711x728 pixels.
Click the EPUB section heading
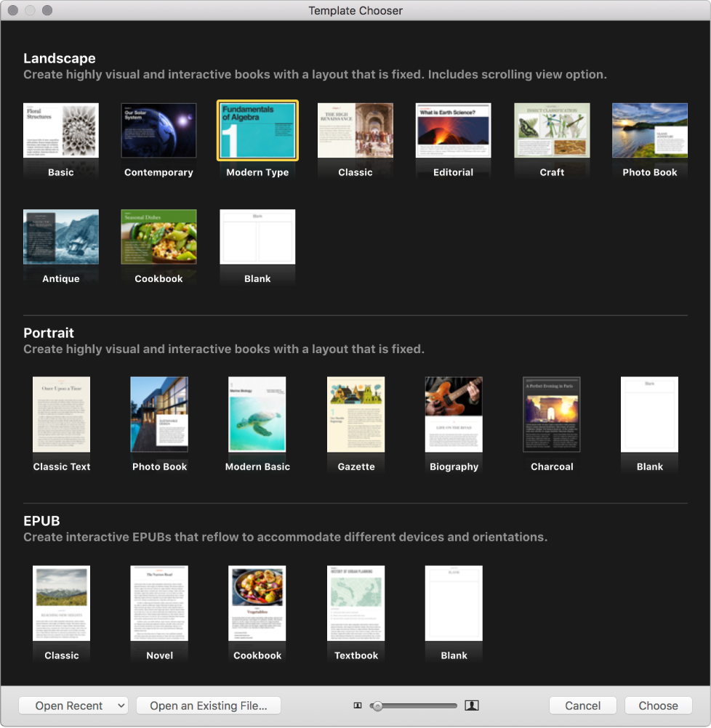(42, 521)
